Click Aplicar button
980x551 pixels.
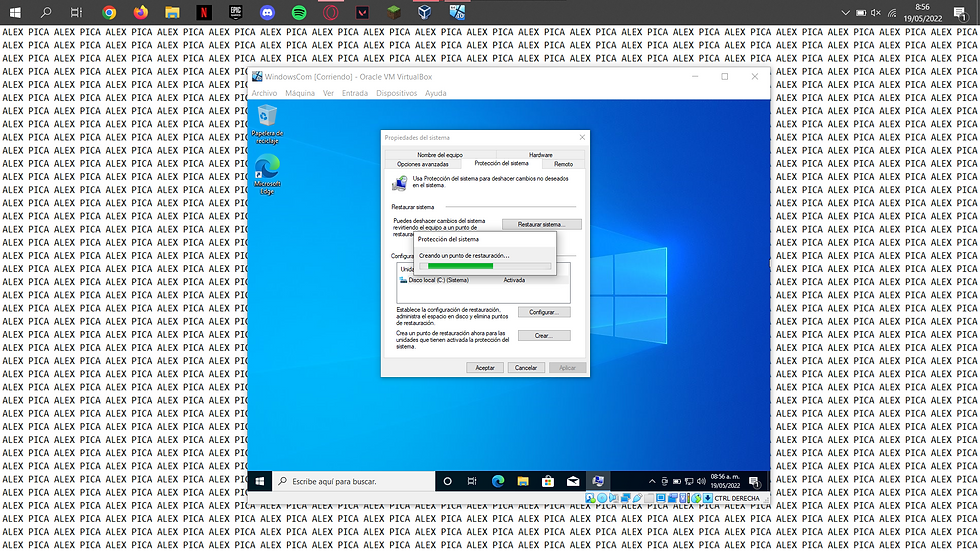[568, 367]
